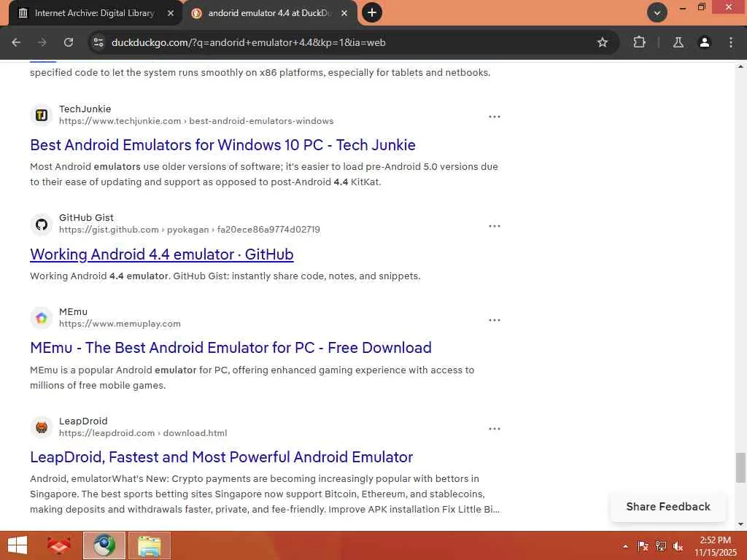Go back to the previous page
This screenshot has height=560, width=747.
(x=16, y=42)
